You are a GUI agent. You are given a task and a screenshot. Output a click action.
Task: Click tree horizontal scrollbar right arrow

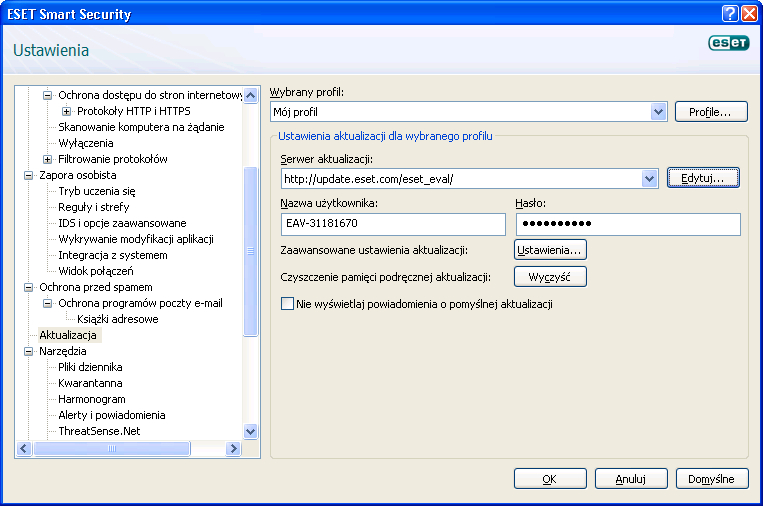coord(234,449)
